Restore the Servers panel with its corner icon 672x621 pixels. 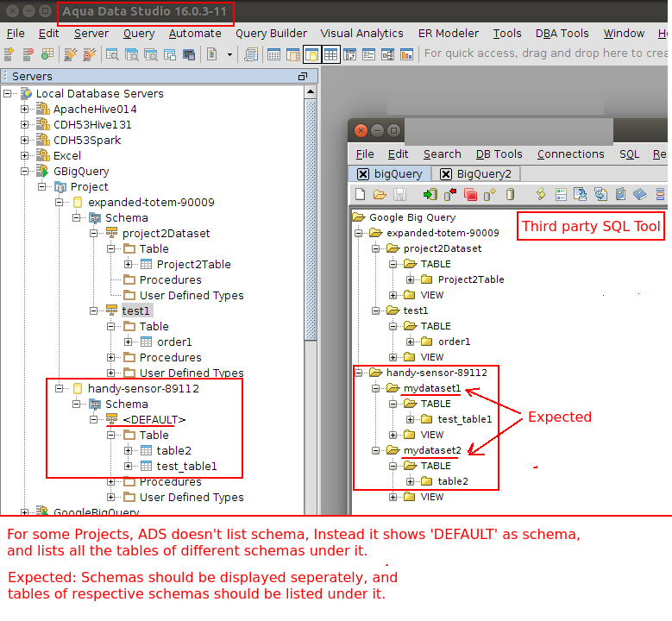click(x=303, y=76)
